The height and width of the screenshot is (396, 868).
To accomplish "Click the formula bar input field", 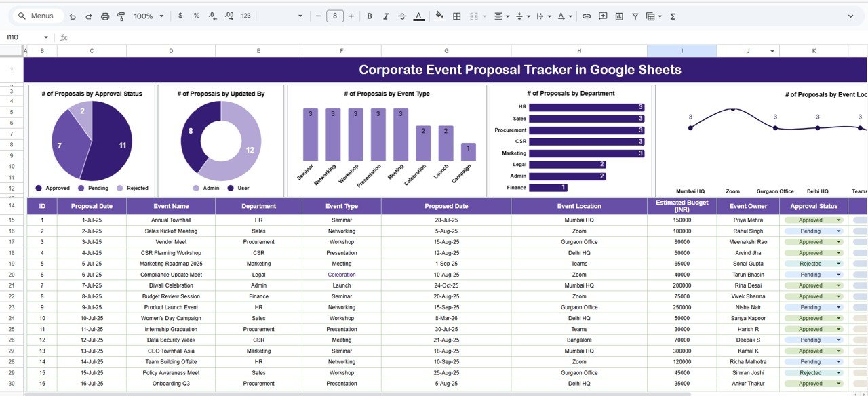I will [x=407, y=37].
